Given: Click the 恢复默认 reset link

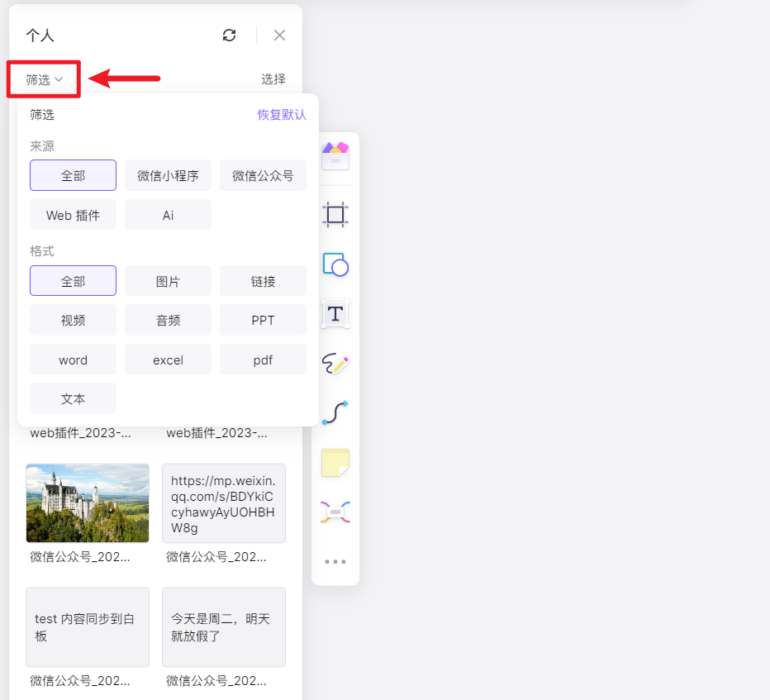Looking at the screenshot, I should tap(282, 115).
